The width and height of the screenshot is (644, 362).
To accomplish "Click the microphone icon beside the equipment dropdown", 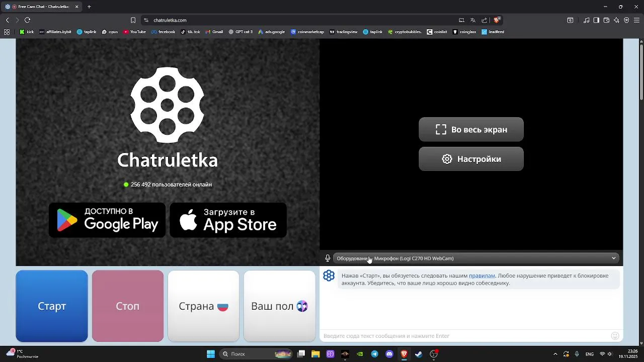I will click(x=328, y=258).
